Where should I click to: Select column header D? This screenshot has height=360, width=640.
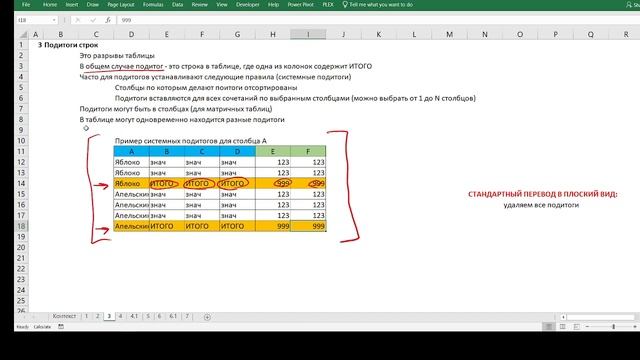[x=131, y=35]
